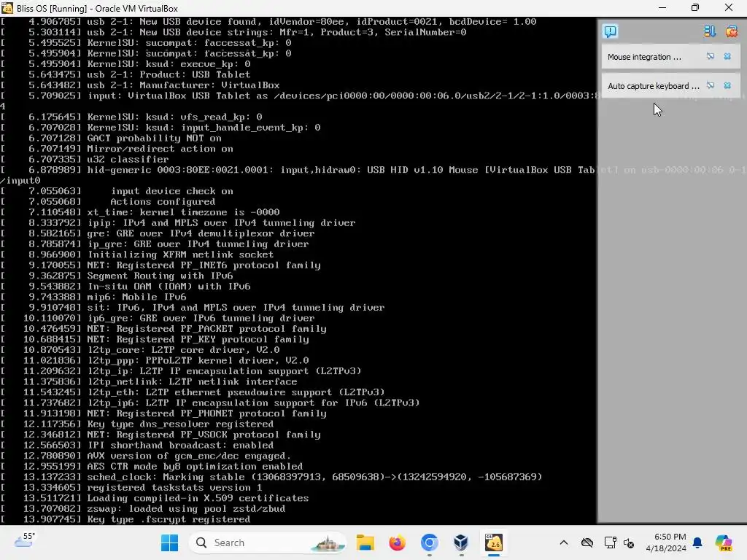Click the running Bliss OS VM taskbar icon
Image resolution: width=747 pixels, height=560 pixels.
coord(494,542)
